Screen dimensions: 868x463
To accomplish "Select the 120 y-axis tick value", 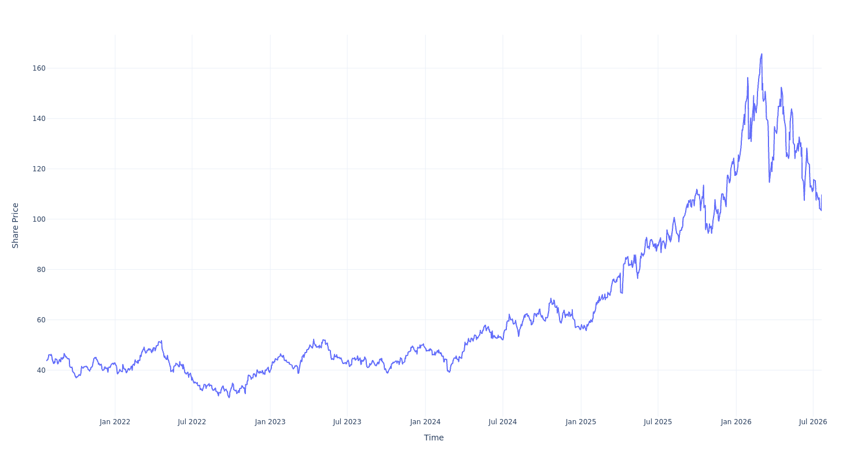I will click(x=39, y=169).
